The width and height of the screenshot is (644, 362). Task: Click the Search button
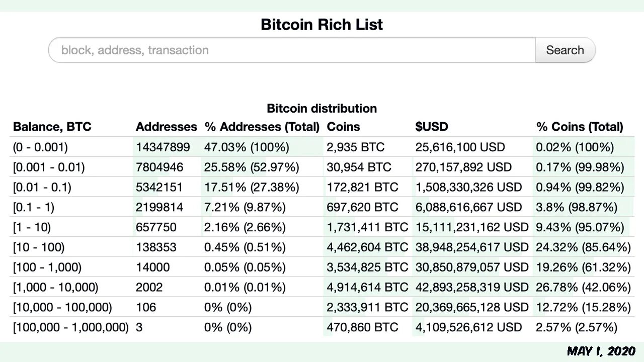point(565,50)
